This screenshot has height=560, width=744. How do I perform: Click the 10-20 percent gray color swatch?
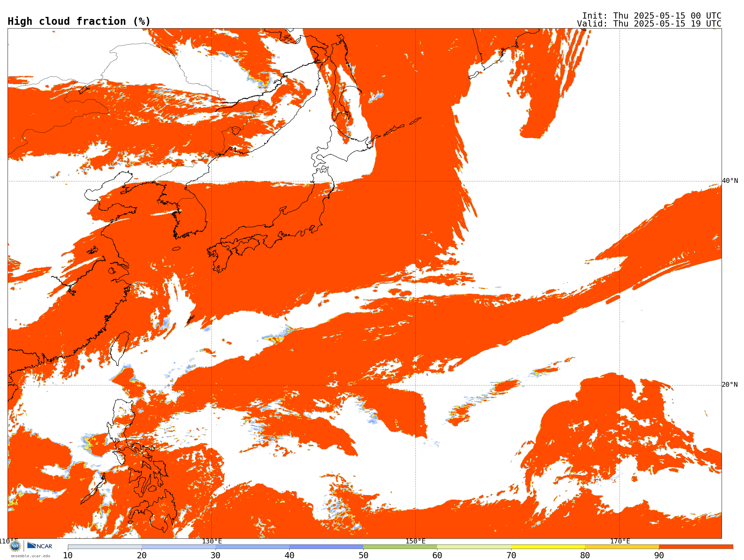click(105, 547)
